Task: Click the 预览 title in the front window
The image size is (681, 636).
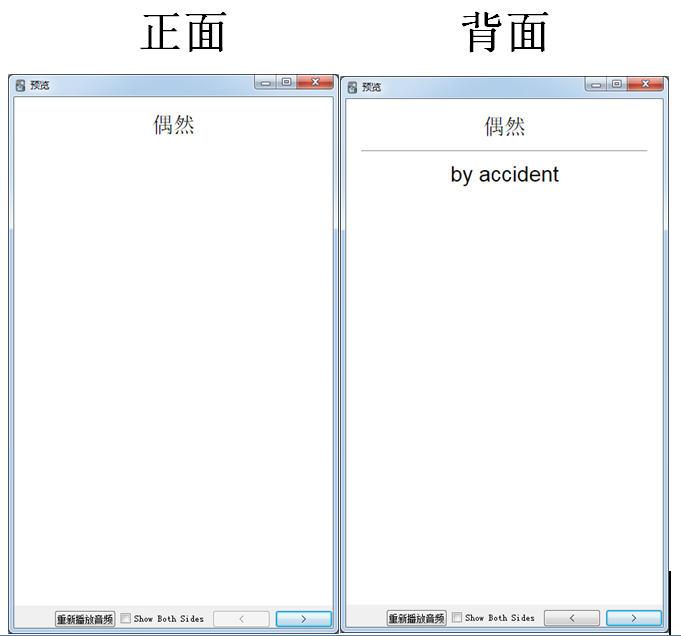Action: (x=40, y=85)
